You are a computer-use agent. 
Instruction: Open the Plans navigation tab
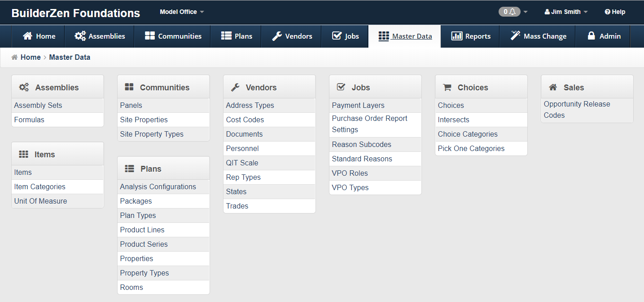[237, 36]
